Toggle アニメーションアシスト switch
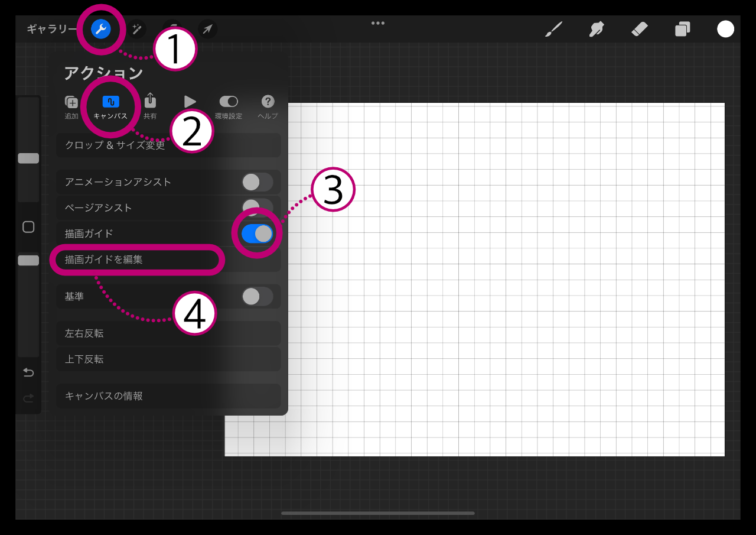 (x=258, y=182)
